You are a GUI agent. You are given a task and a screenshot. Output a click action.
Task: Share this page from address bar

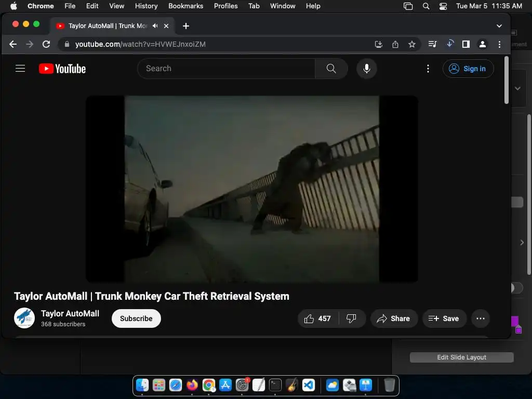pyautogui.click(x=395, y=44)
